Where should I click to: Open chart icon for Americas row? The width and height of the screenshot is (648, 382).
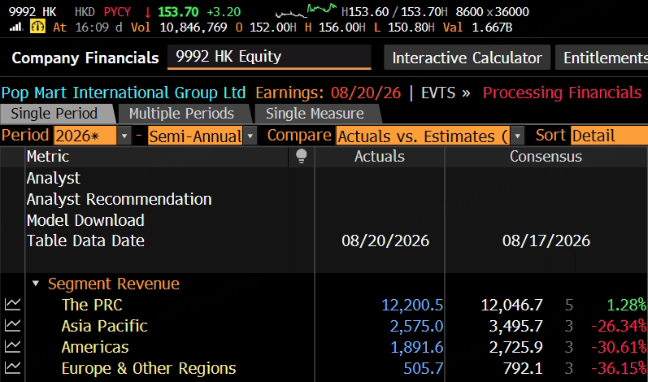[12, 347]
